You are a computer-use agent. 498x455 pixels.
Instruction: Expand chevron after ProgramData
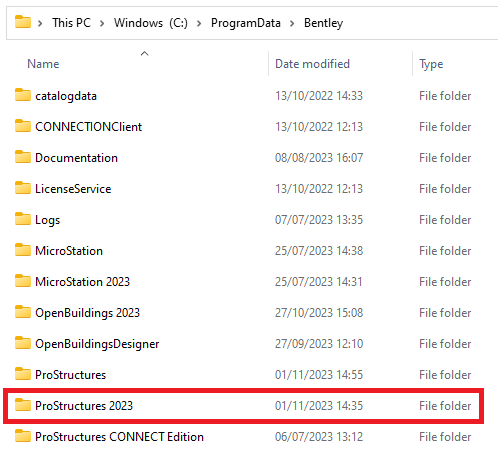(292, 23)
